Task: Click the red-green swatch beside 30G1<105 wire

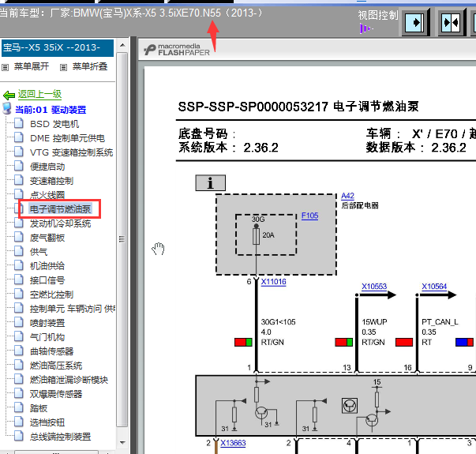Action: (243, 343)
